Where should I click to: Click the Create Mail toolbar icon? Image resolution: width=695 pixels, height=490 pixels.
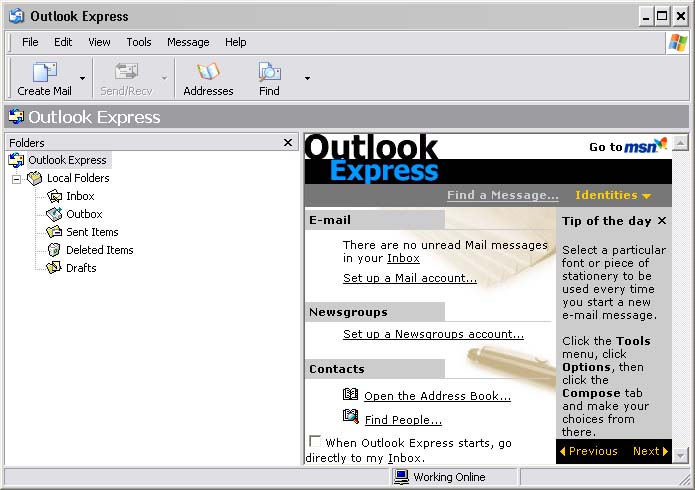[x=44, y=72]
